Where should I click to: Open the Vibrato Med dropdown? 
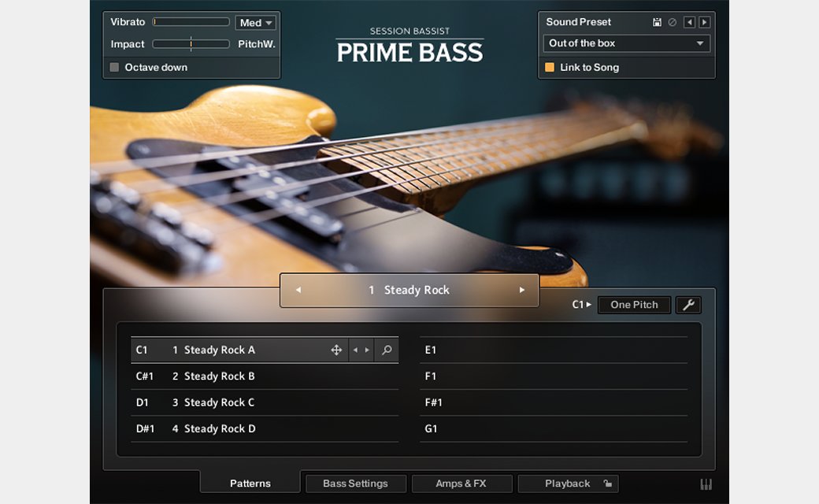click(256, 23)
